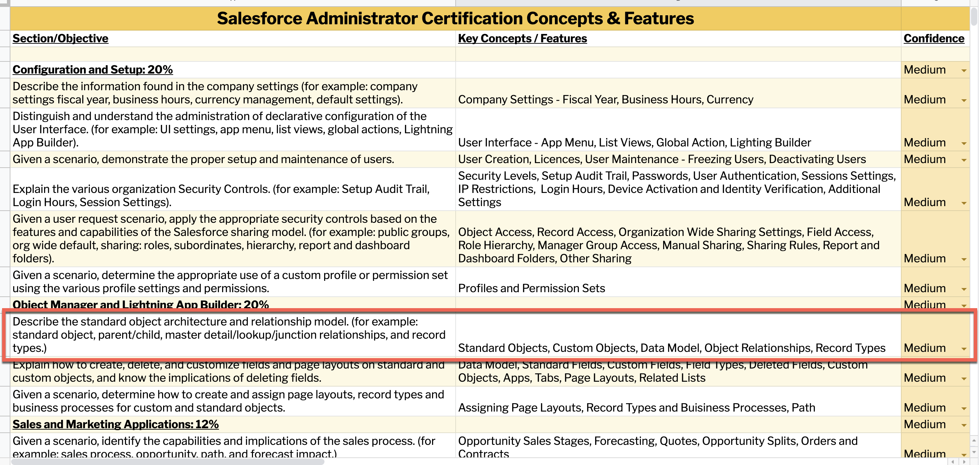The height and width of the screenshot is (465, 980).
Task: Click the vertical scroll up arrow
Action: [x=974, y=441]
